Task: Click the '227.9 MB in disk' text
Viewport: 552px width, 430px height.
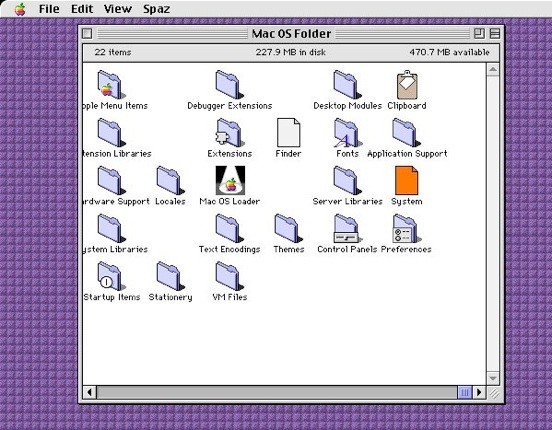Action: point(290,52)
